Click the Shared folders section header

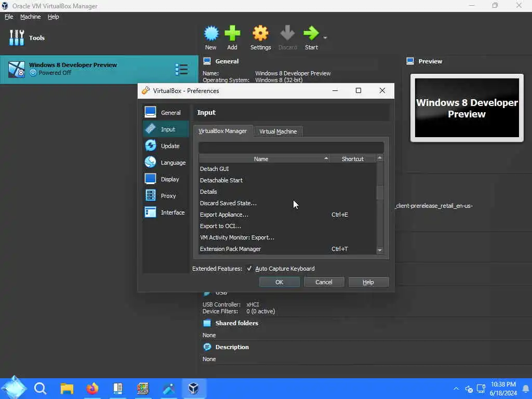pyautogui.click(x=236, y=323)
